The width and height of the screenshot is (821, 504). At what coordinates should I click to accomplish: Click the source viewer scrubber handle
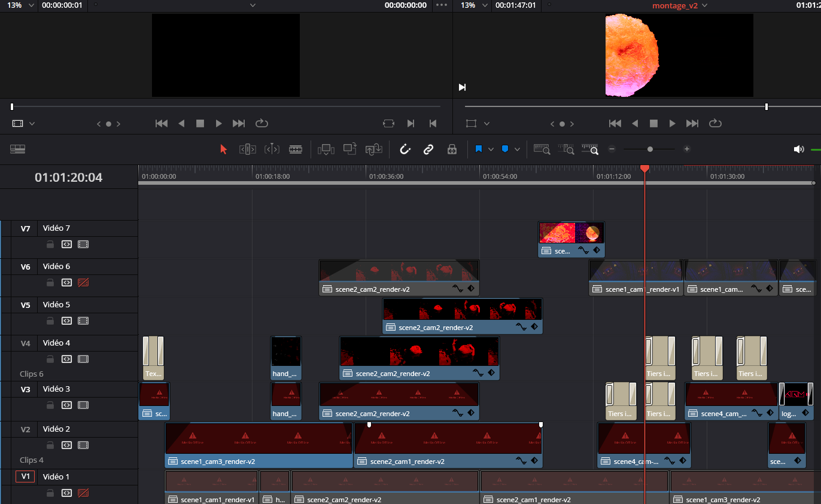[12, 106]
